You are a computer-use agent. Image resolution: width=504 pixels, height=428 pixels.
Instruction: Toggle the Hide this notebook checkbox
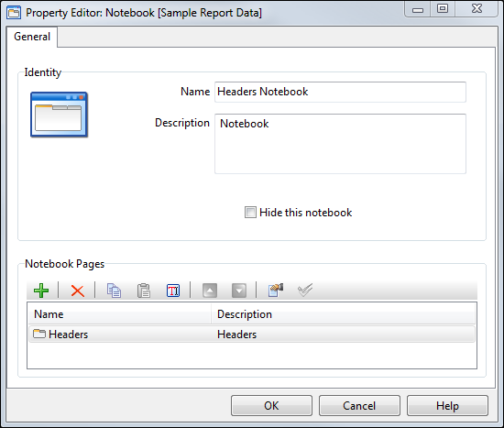pyautogui.click(x=250, y=213)
